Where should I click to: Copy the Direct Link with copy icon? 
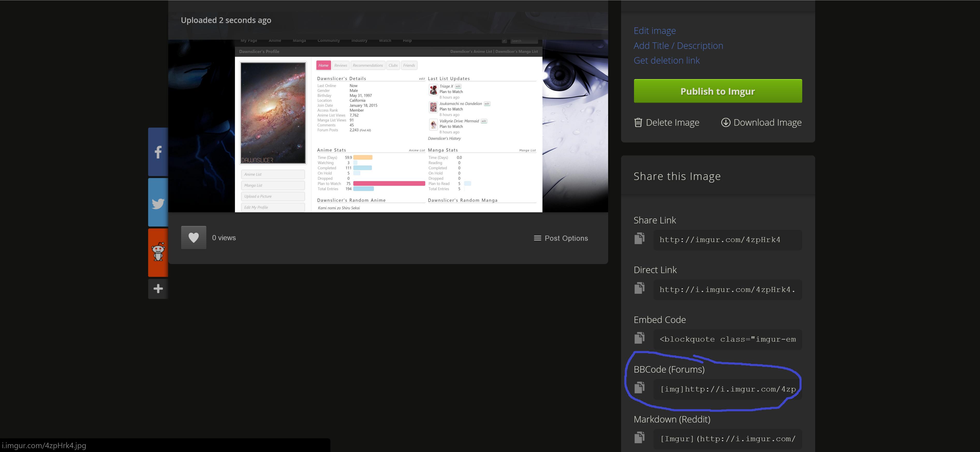[639, 288]
